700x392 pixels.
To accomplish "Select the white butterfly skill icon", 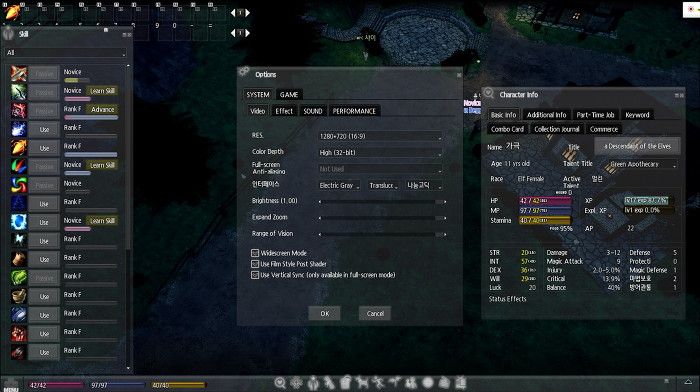I will [x=19, y=240].
